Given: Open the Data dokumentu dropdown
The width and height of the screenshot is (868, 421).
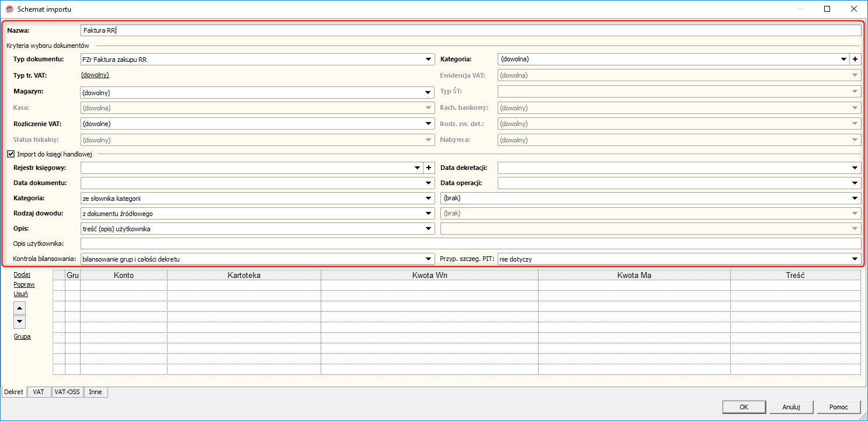Looking at the screenshot, I should [428, 183].
